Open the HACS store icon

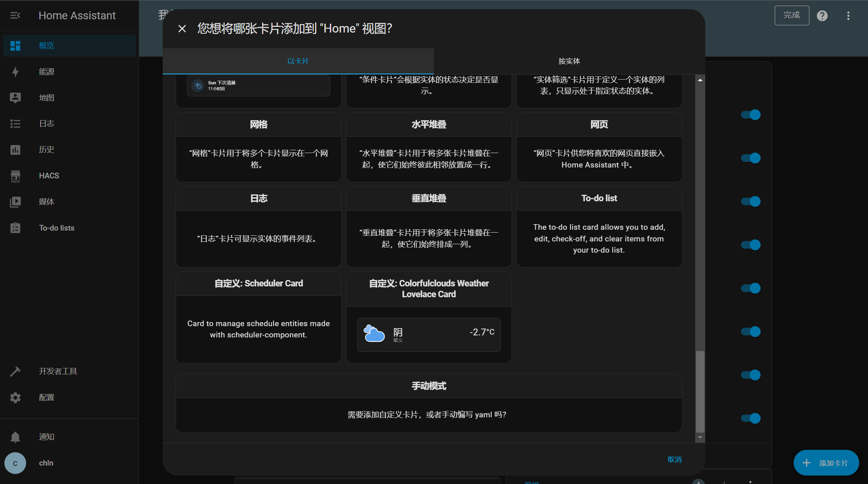tap(15, 176)
